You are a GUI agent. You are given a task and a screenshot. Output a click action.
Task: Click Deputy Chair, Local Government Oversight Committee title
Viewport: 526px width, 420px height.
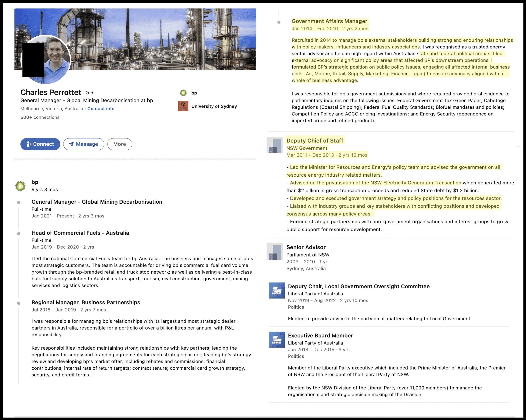click(359, 286)
